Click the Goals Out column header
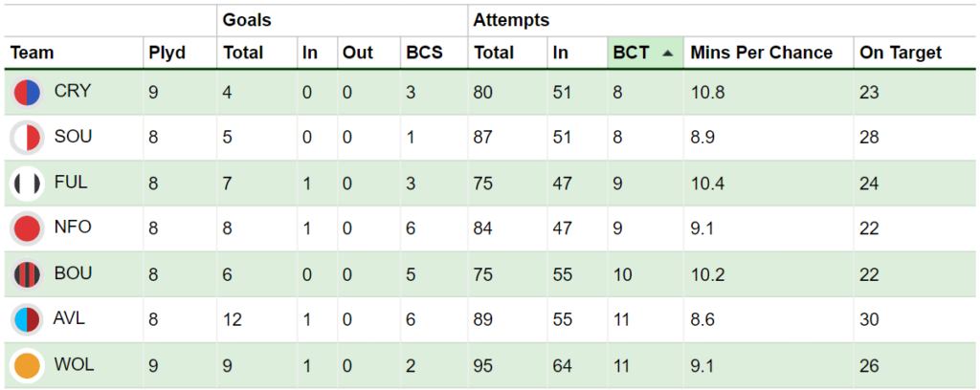980x390 pixels. [358, 53]
